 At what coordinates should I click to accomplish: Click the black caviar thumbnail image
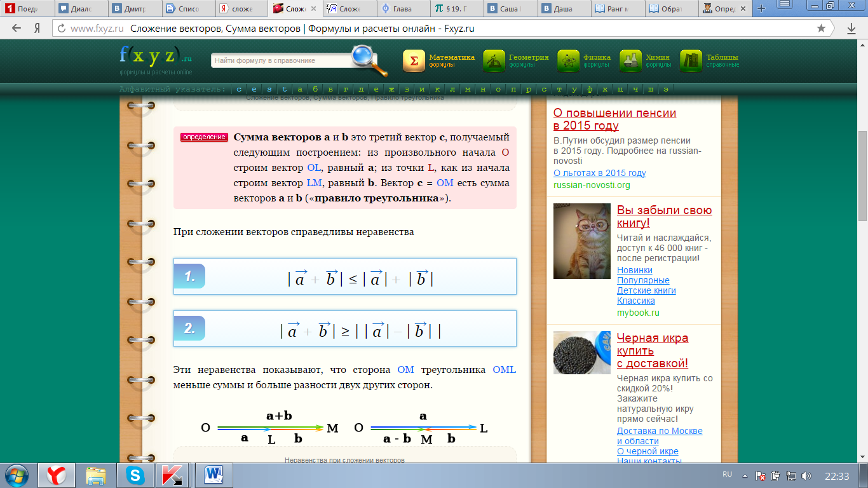pyautogui.click(x=581, y=352)
